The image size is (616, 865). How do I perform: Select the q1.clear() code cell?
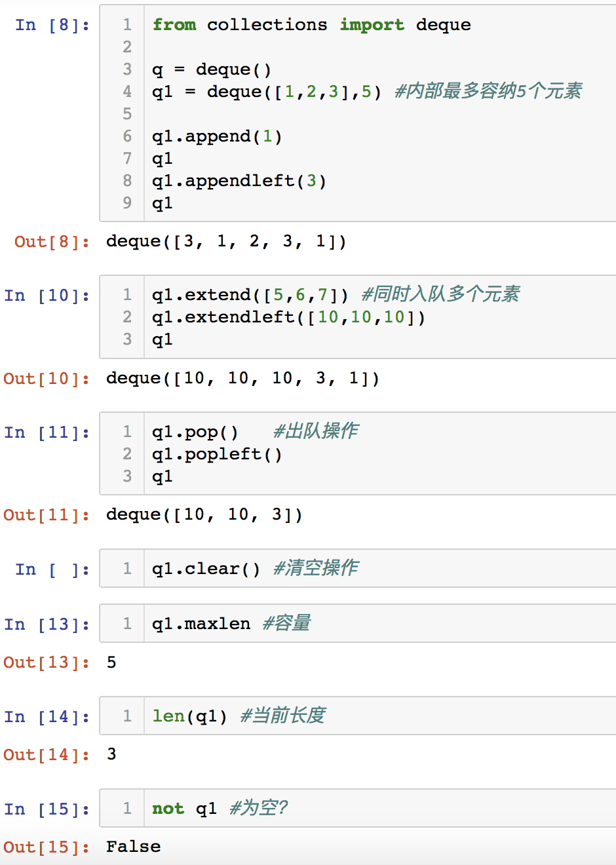point(380,568)
